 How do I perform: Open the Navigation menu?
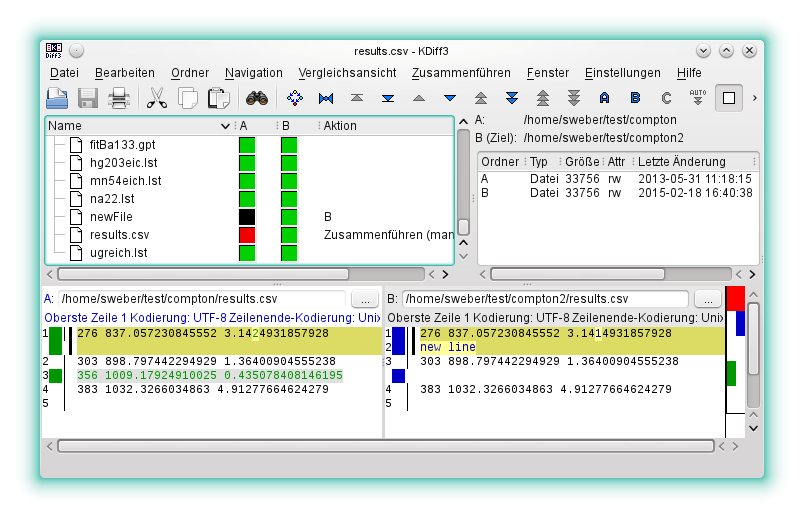[253, 73]
